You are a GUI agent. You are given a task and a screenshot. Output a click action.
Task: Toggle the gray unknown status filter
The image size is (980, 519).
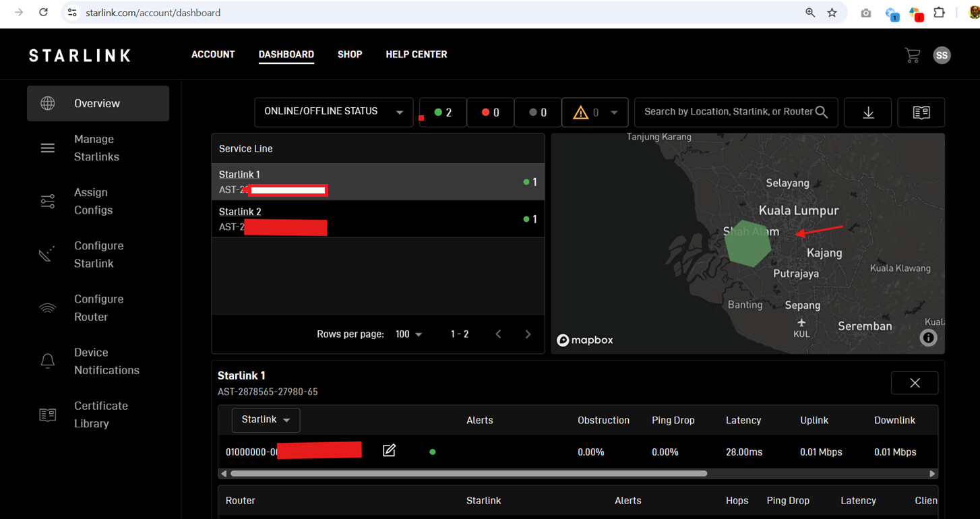(537, 113)
